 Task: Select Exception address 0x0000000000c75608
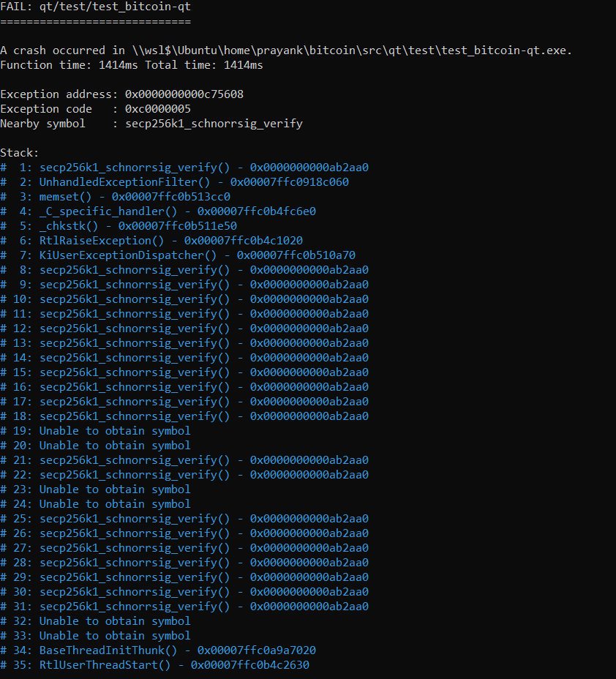pos(121,94)
